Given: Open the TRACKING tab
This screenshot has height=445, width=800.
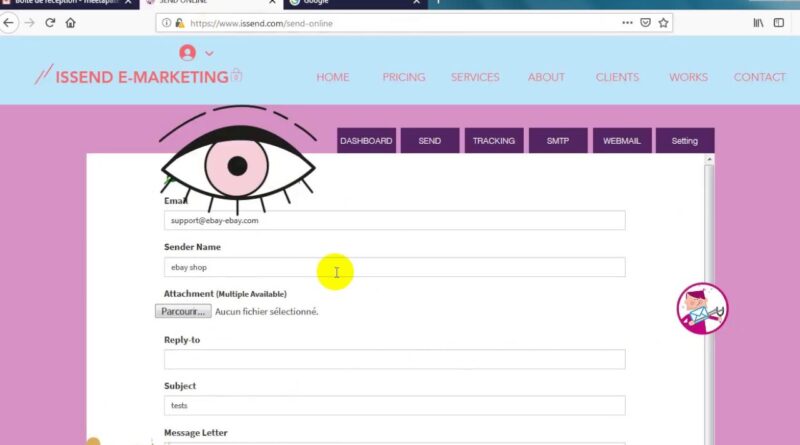Looking at the screenshot, I should point(494,140).
